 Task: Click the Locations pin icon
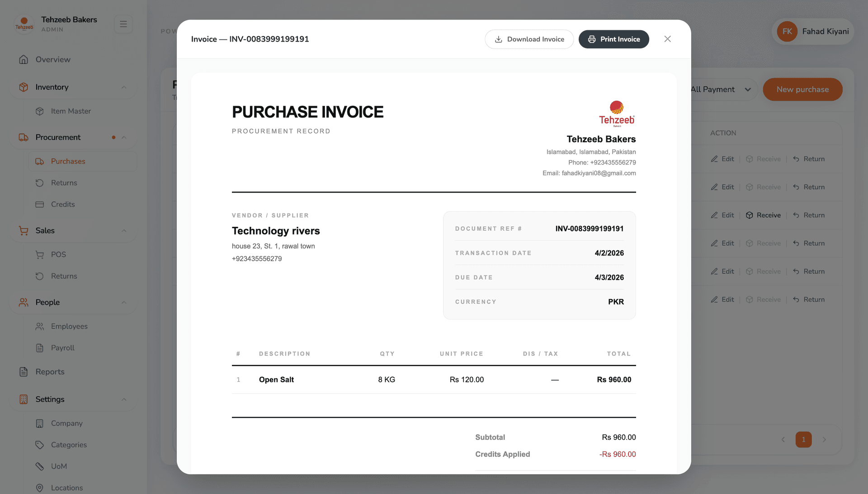pos(40,488)
